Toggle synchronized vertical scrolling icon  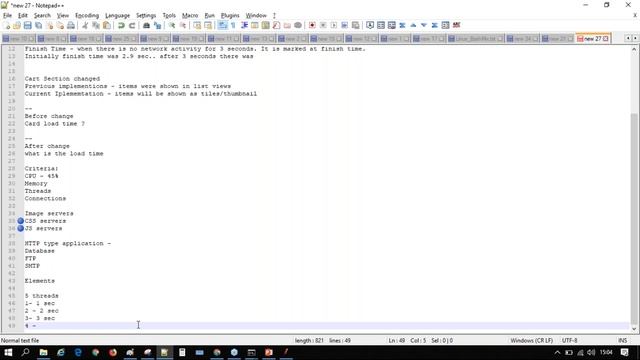click(x=197, y=25)
